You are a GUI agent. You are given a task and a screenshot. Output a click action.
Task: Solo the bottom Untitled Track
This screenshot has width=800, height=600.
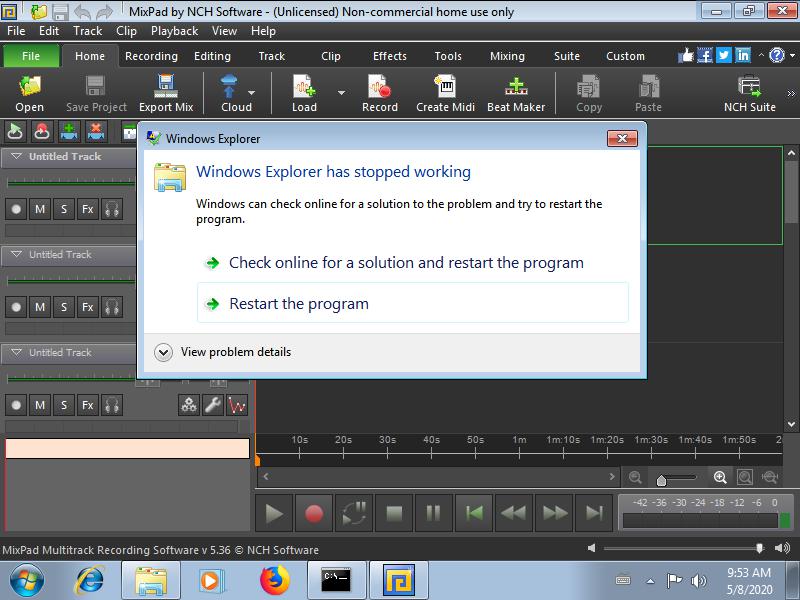click(64, 405)
